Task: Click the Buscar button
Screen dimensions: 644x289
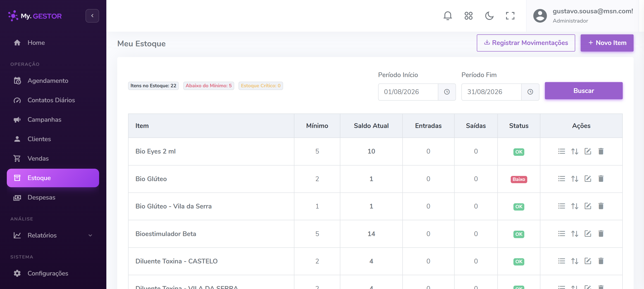Action: [584, 91]
